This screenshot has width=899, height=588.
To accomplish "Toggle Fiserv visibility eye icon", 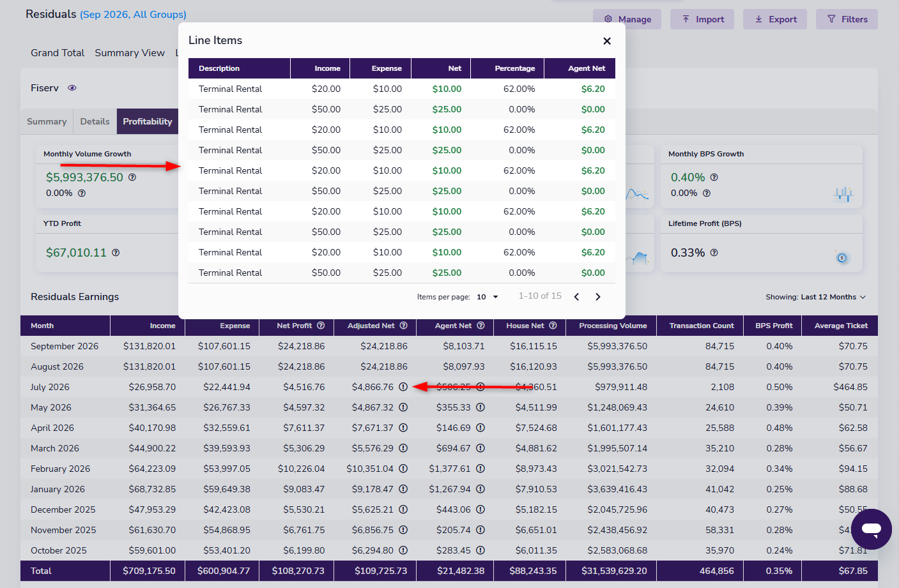I will [x=72, y=88].
